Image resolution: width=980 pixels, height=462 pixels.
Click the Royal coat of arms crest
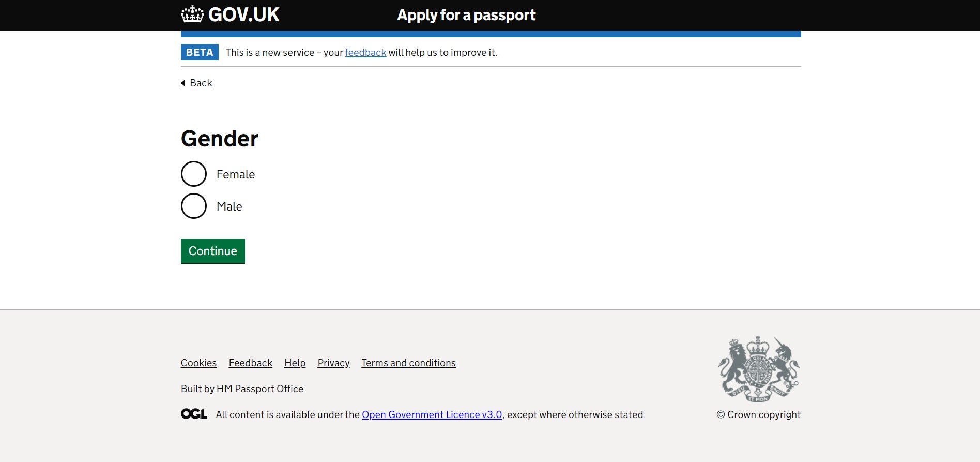click(x=758, y=369)
